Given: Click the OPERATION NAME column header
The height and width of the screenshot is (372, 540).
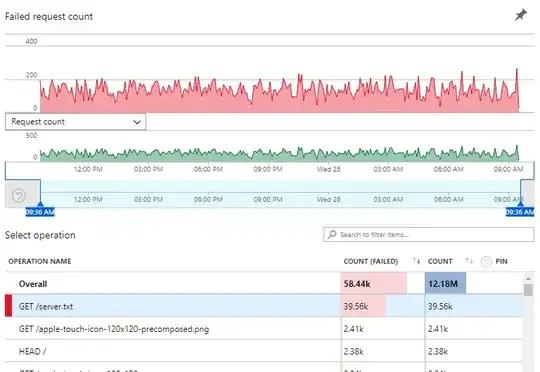Looking at the screenshot, I should pos(40,261).
